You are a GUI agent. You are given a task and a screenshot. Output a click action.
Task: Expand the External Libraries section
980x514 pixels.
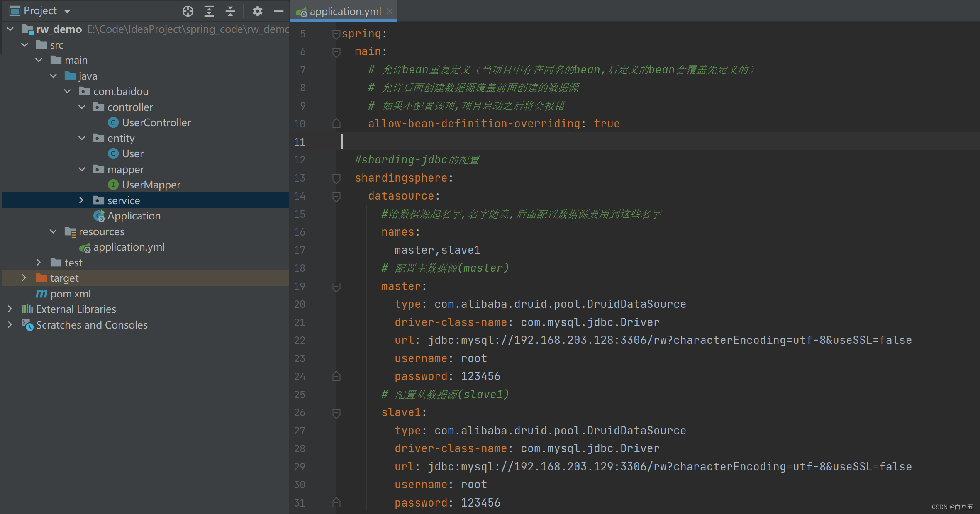pos(9,309)
